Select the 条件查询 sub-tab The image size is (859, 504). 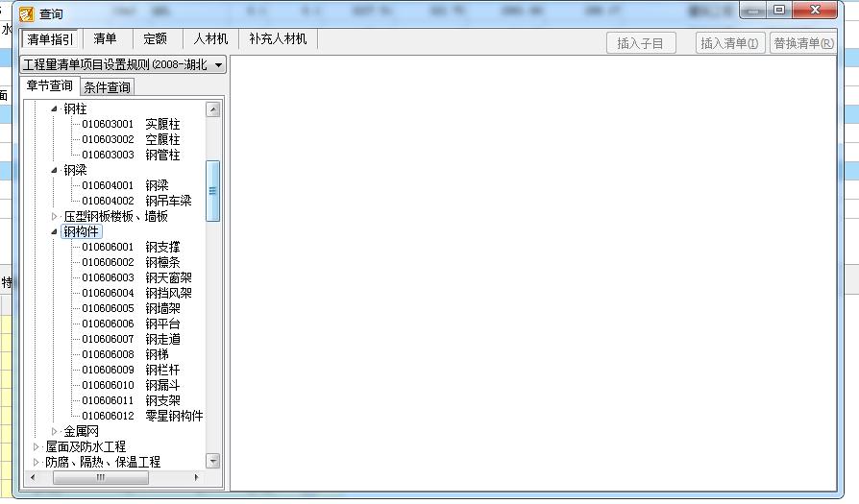(107, 87)
